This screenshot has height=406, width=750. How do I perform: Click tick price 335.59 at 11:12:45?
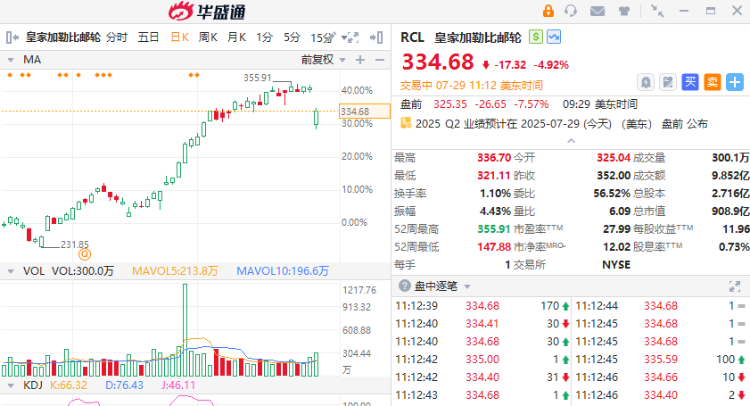coord(661,359)
